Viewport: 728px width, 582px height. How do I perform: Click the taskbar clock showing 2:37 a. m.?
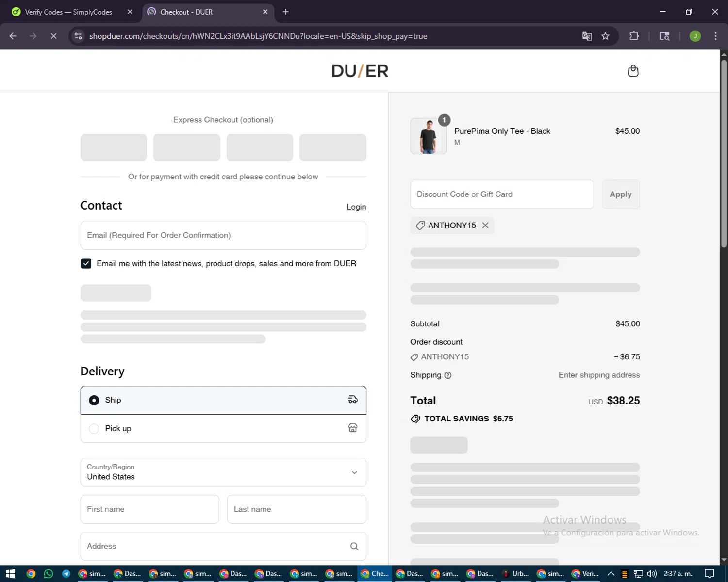[678, 574]
